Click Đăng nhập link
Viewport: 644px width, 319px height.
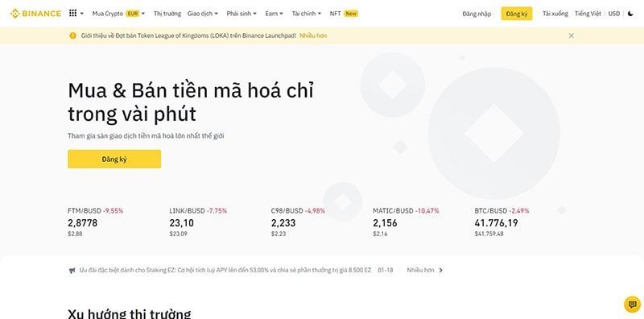click(x=477, y=14)
